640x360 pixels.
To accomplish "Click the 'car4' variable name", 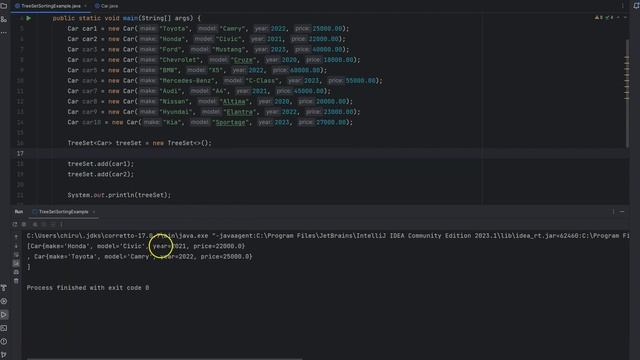I will [x=90, y=60].
